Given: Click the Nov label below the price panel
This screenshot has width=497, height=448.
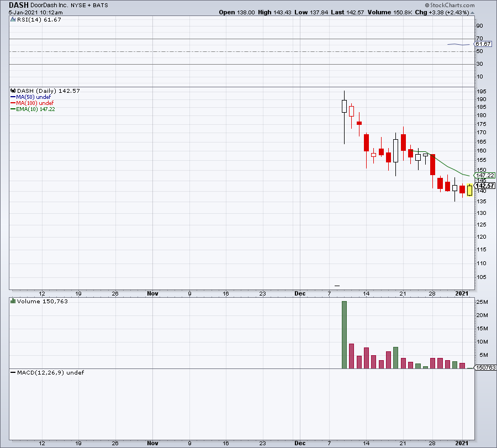Looking at the screenshot, I should tap(152, 293).
